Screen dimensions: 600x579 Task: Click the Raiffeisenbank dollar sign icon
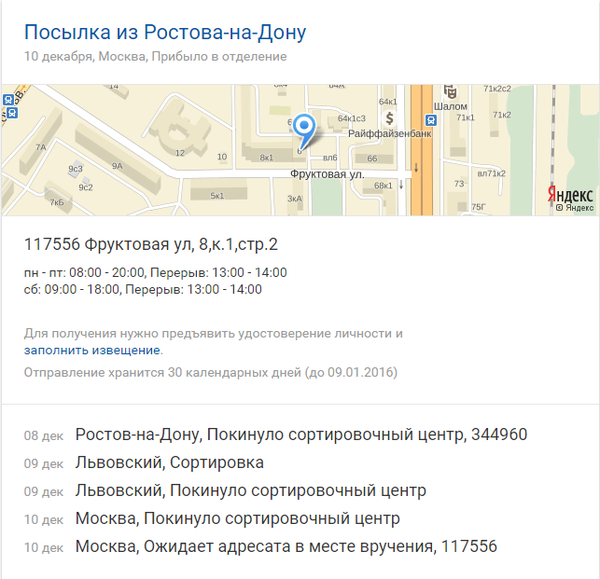(x=390, y=118)
